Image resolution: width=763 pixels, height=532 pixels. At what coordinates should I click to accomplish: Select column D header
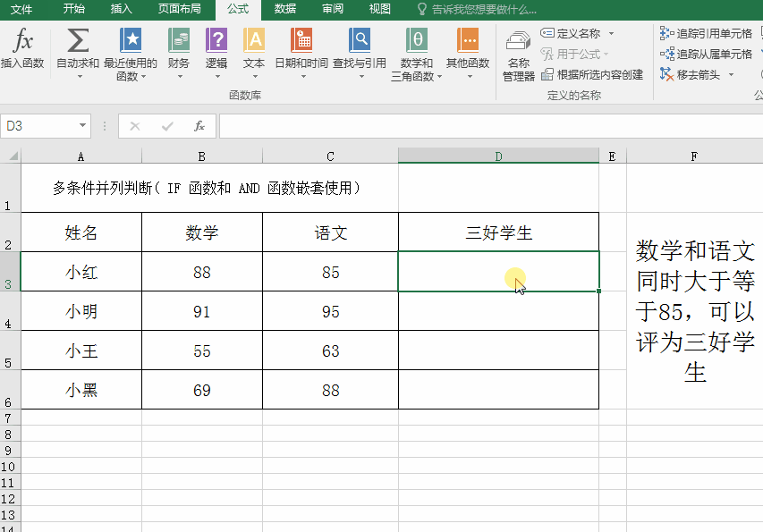point(498,156)
